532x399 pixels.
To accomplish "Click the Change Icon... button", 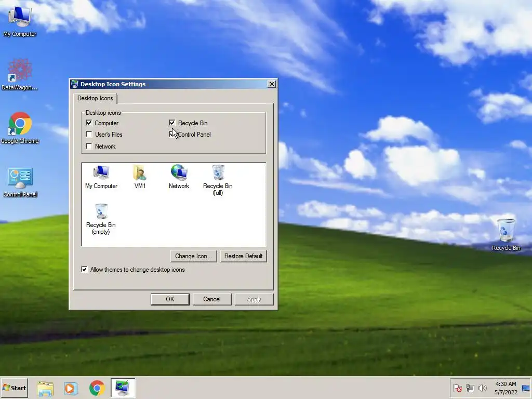I will 193,256.
